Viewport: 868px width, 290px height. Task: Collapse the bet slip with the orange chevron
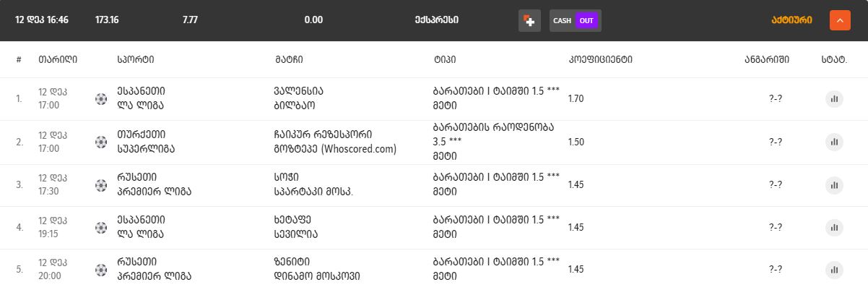pyautogui.click(x=840, y=20)
